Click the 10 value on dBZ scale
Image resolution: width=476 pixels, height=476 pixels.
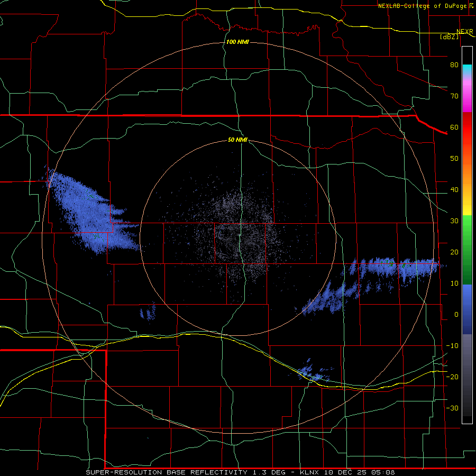[x=454, y=283]
